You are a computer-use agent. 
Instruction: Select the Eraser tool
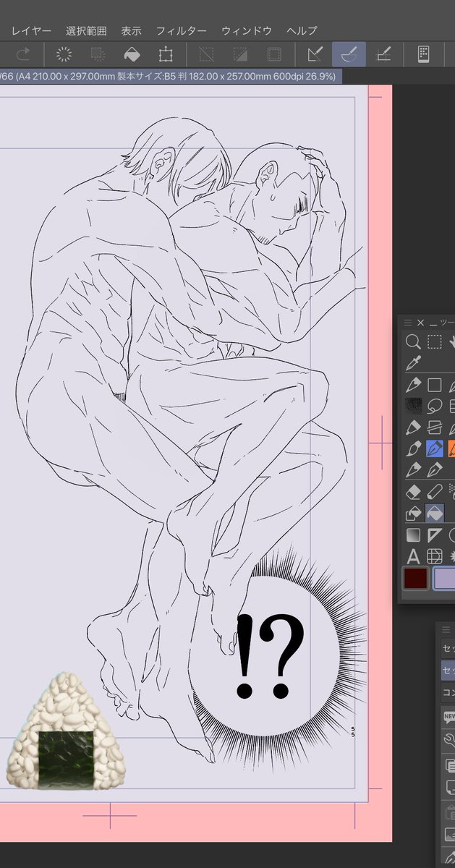(x=413, y=493)
